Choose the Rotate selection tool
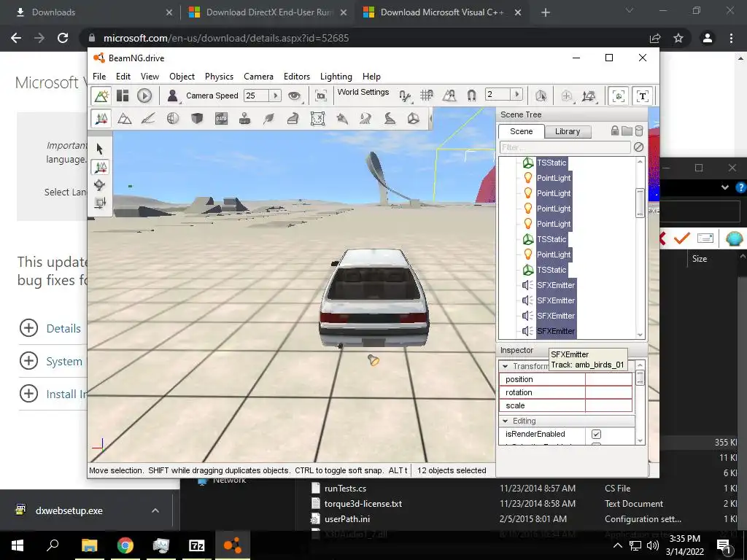This screenshot has height=560, width=747. (x=99, y=185)
